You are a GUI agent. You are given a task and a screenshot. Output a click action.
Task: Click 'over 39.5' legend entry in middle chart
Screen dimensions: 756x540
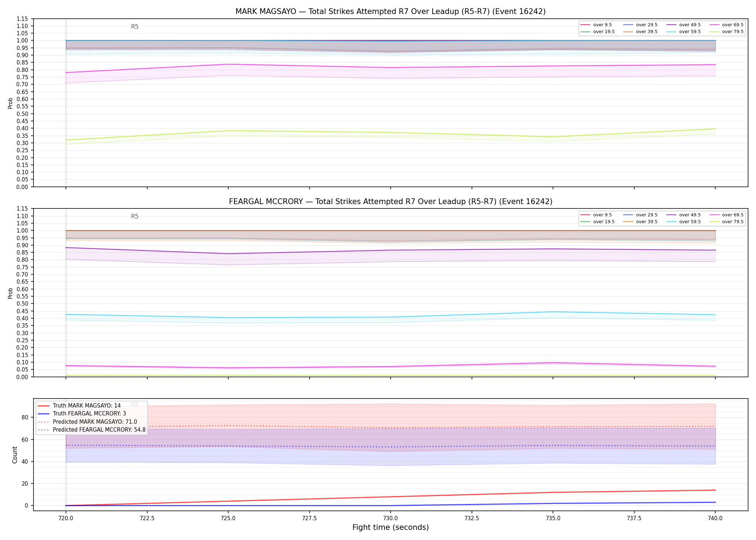[x=640, y=222]
